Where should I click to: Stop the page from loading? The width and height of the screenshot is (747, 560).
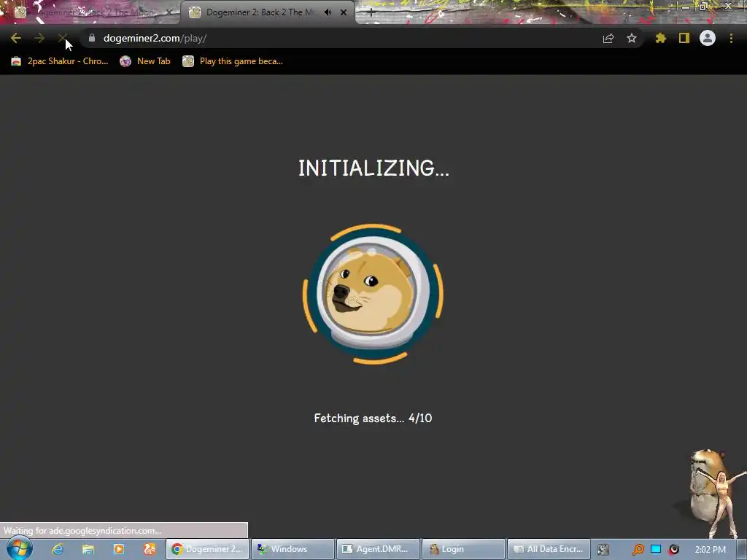(x=63, y=39)
